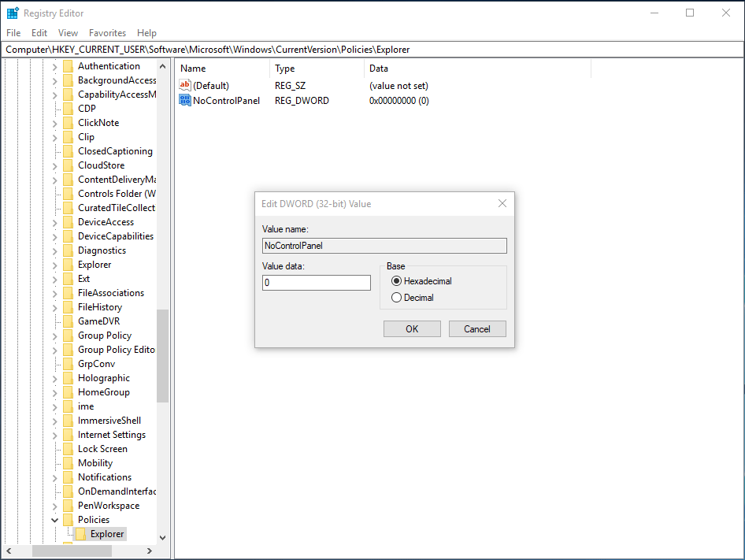
Task: Select the ImmersiveShell tree item
Action: [109, 421]
